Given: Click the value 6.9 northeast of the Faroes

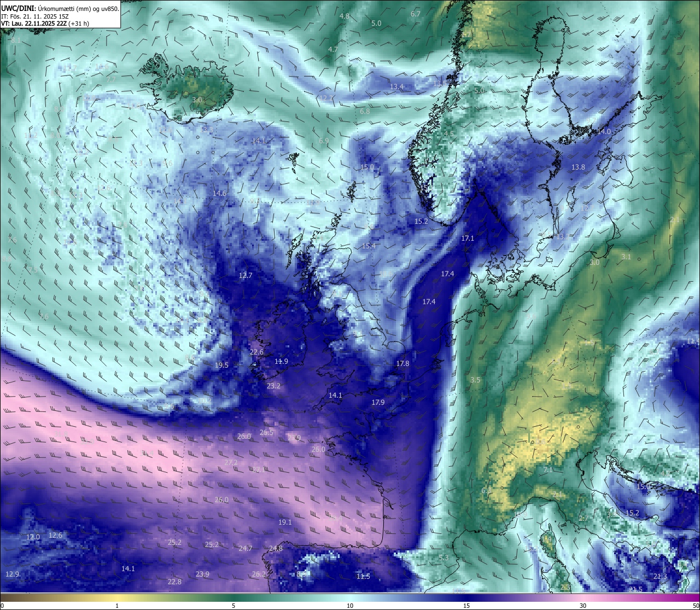Looking at the screenshot, I should click(x=324, y=141).
